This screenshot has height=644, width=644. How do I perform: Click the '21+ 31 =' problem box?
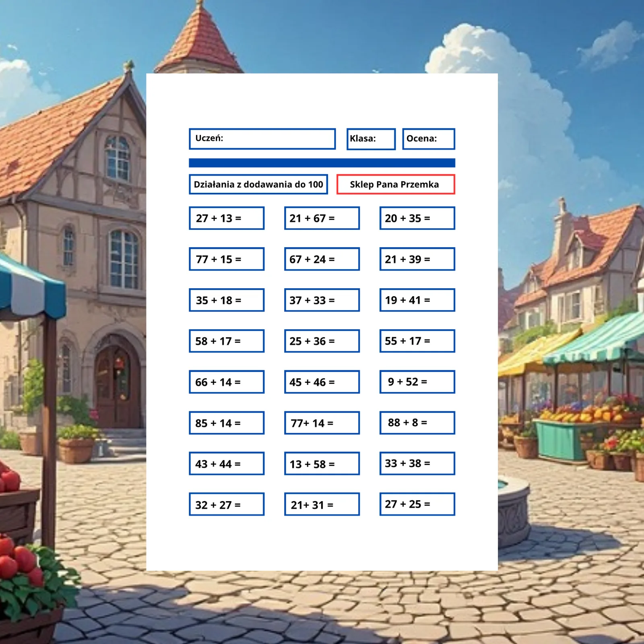tap(322, 504)
